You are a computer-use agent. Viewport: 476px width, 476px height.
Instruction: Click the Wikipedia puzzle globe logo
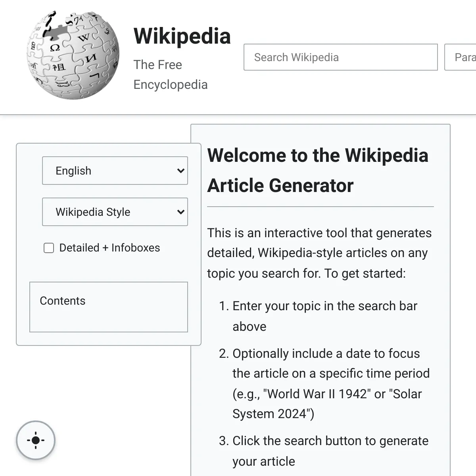click(x=73, y=55)
